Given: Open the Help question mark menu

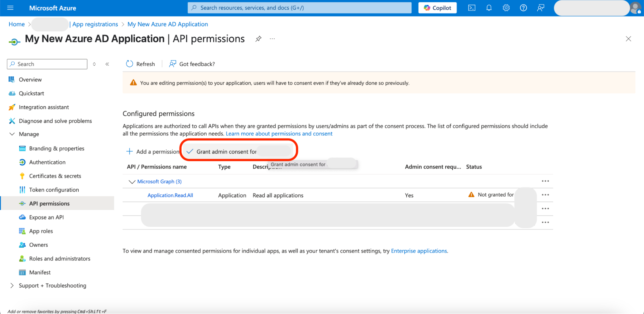Looking at the screenshot, I should (x=524, y=8).
